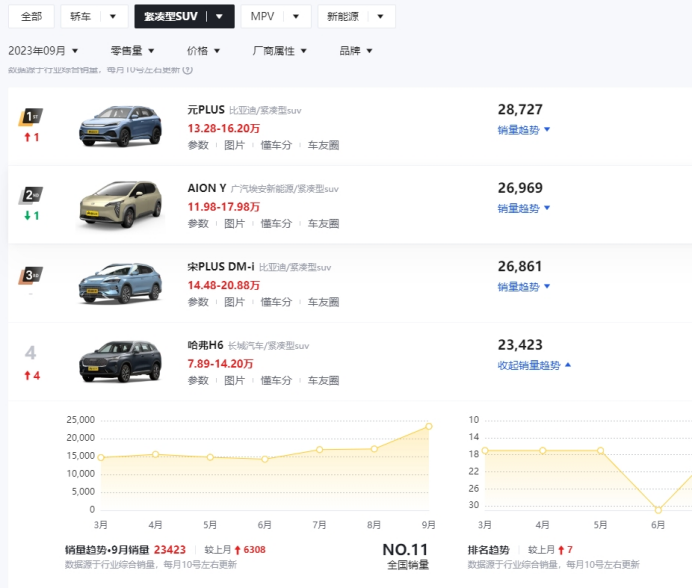Open the AION Y model title link
This screenshot has width=692, height=588.
(207, 188)
